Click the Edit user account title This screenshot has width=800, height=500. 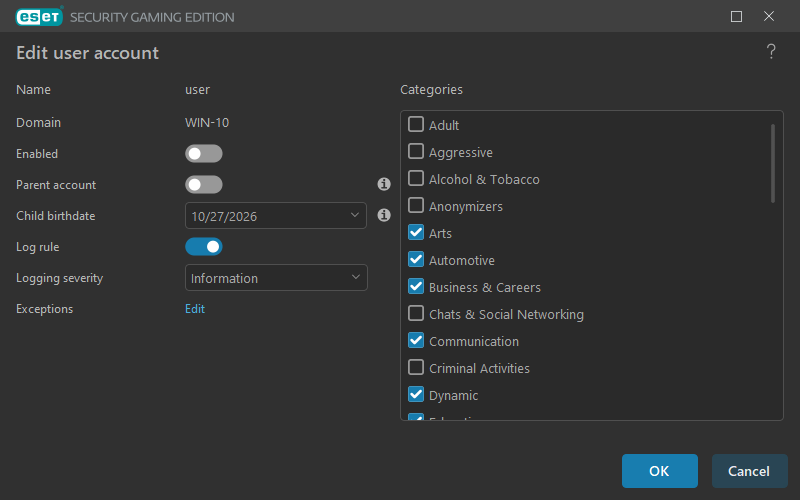pos(87,53)
